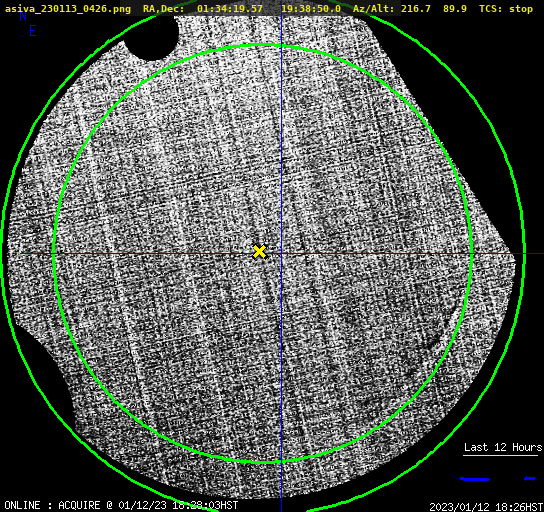Click the short blue arrow at bottom right
The width and height of the screenshot is (544, 512).
[530, 479]
